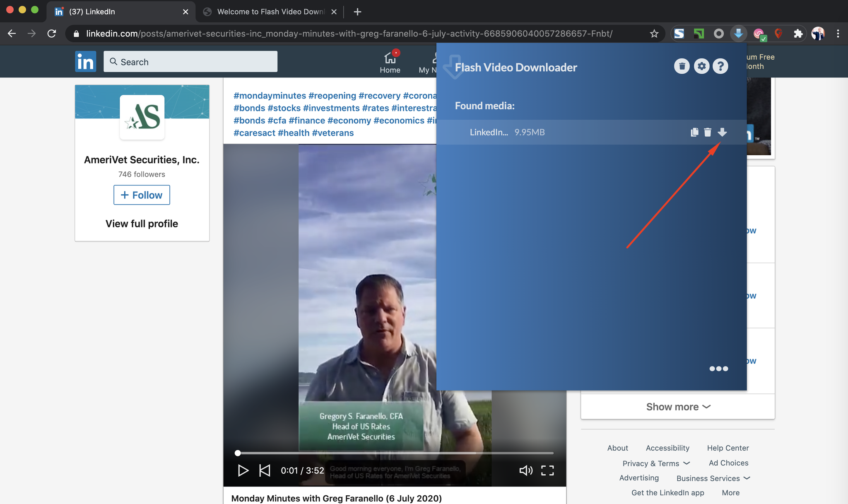Screen dimensions: 848x504
Task: Toggle video fullscreen mode
Action: click(x=547, y=470)
